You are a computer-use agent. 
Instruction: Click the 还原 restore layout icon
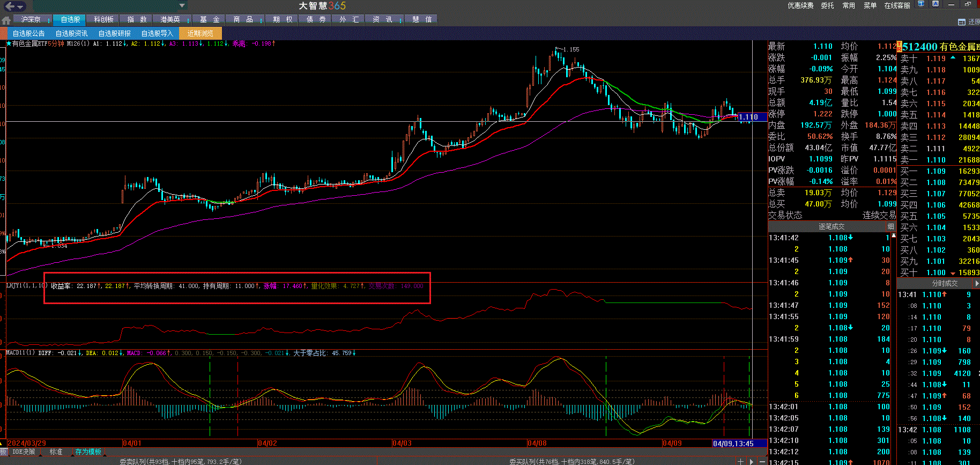pyautogui.click(x=962, y=22)
